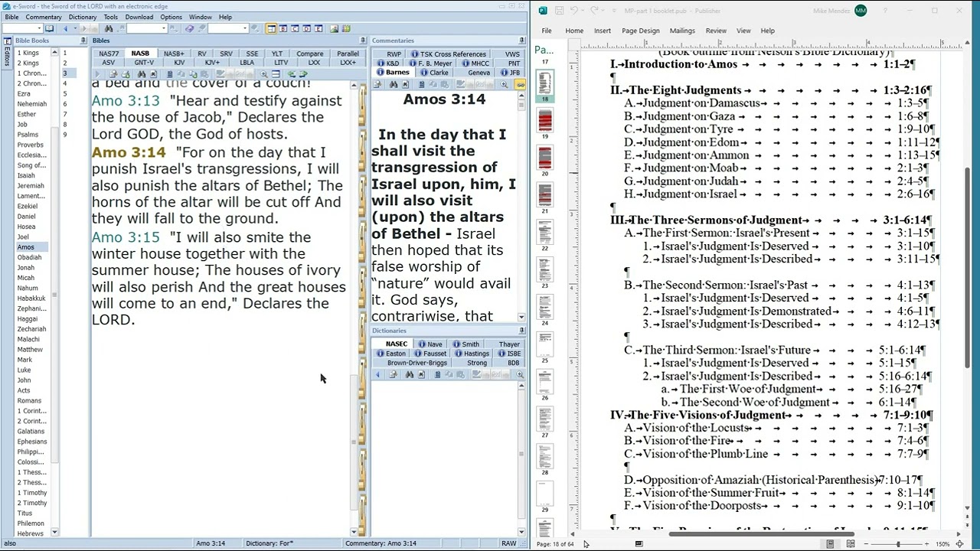This screenshot has width=980, height=551.
Task: Select the C layout icon in toolbar
Action: point(295,28)
